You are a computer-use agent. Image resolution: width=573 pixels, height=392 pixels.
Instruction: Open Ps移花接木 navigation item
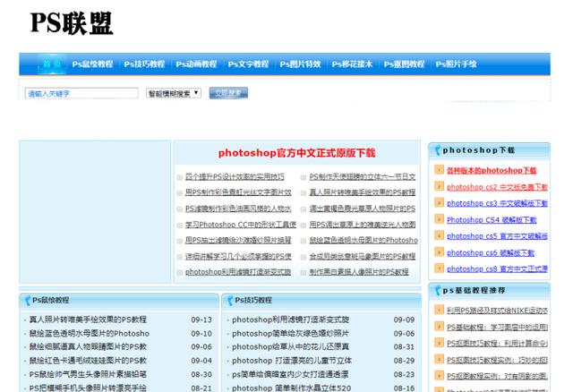(x=352, y=64)
